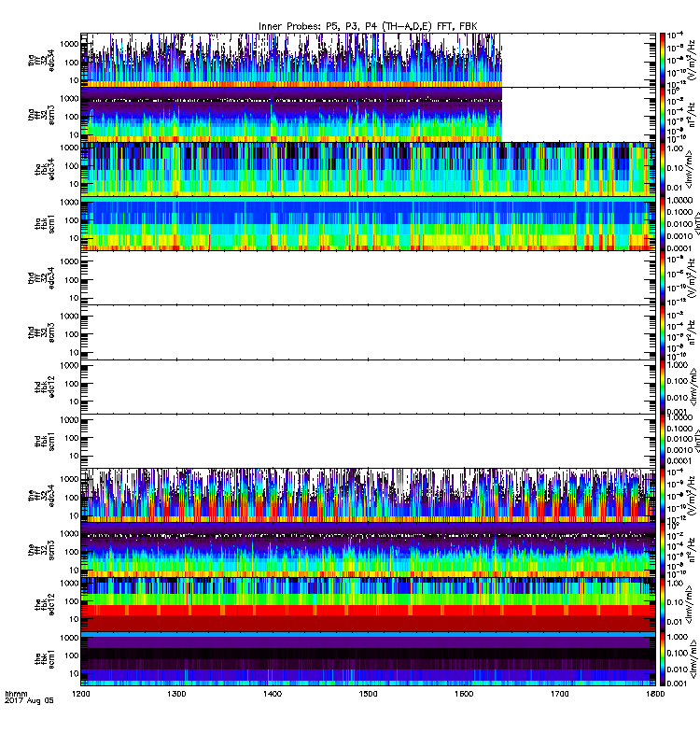Select the tha fff 32 scm3 spectrogram panel

coord(368,115)
